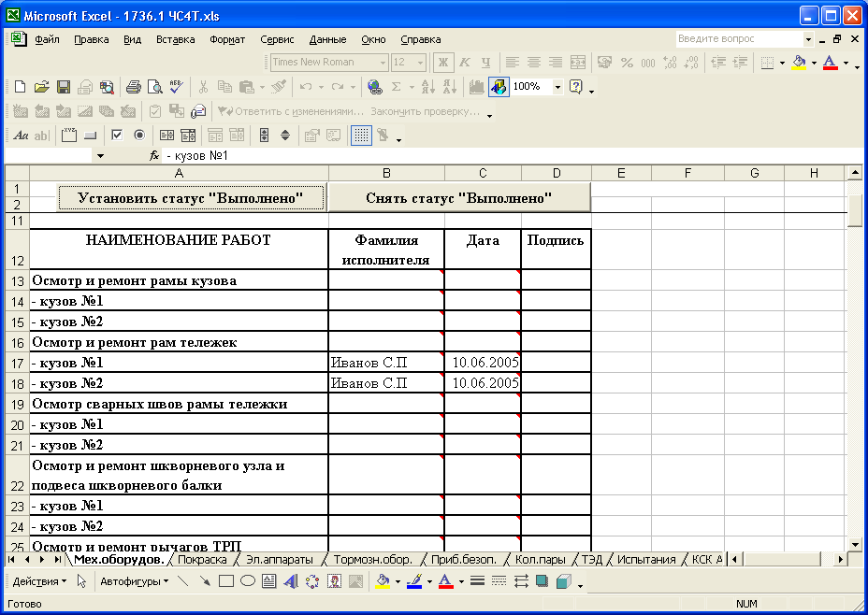Create a new workbook with New icon
868x615 pixels.
(20, 87)
